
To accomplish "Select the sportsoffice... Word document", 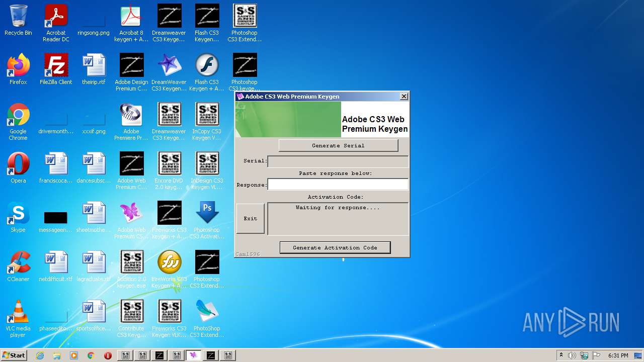I will pos(94,316).
